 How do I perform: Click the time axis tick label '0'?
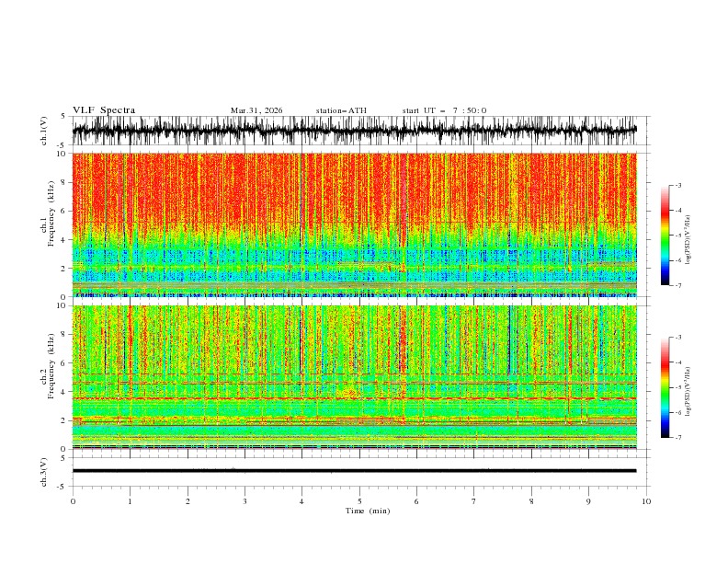point(73,501)
